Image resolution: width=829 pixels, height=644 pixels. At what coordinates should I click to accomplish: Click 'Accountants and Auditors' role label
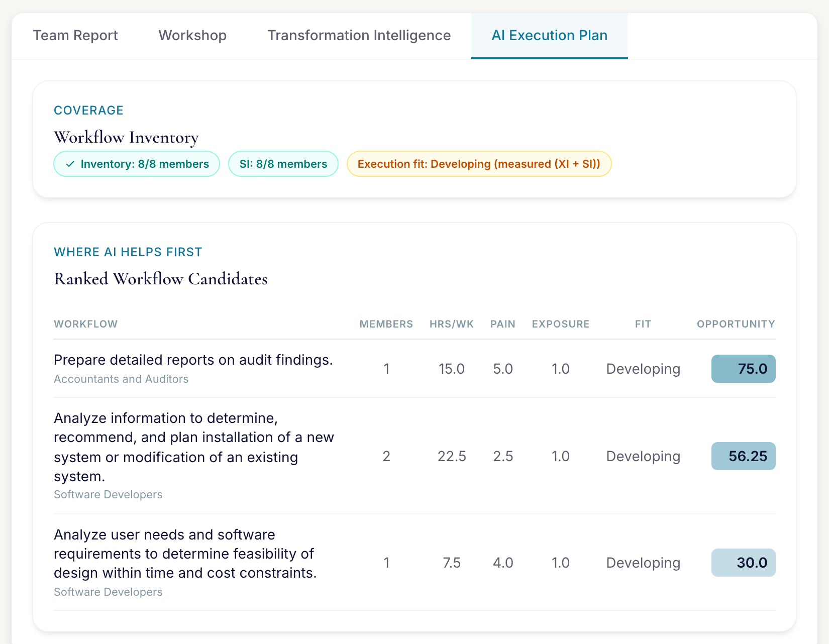click(121, 379)
